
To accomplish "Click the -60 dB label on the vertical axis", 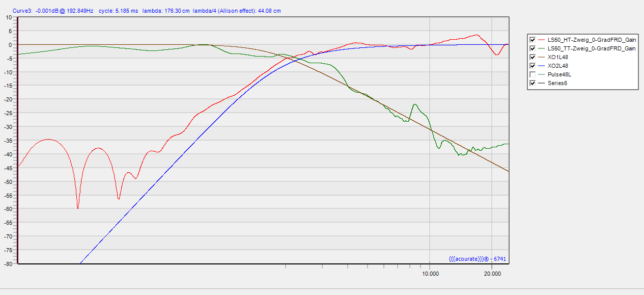I will pyautogui.click(x=7, y=209).
